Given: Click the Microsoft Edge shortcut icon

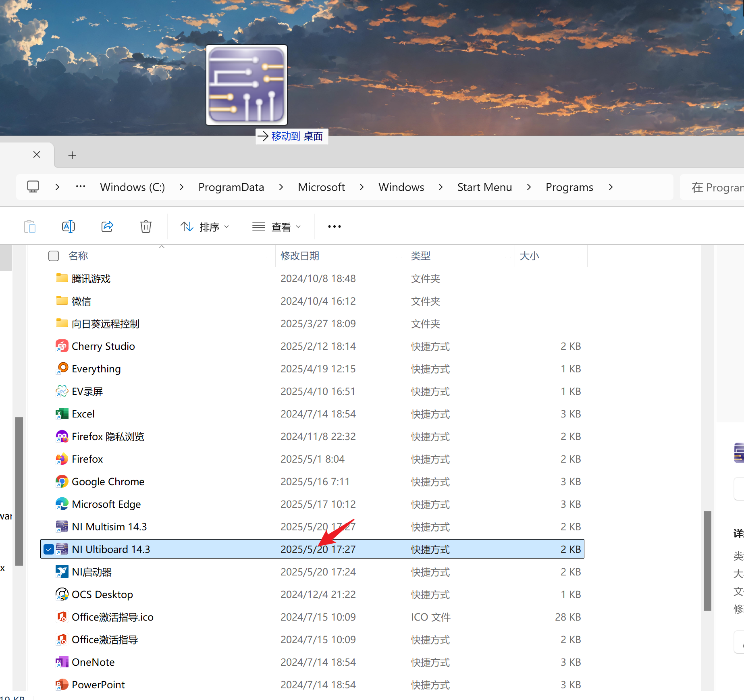Looking at the screenshot, I should tap(62, 504).
